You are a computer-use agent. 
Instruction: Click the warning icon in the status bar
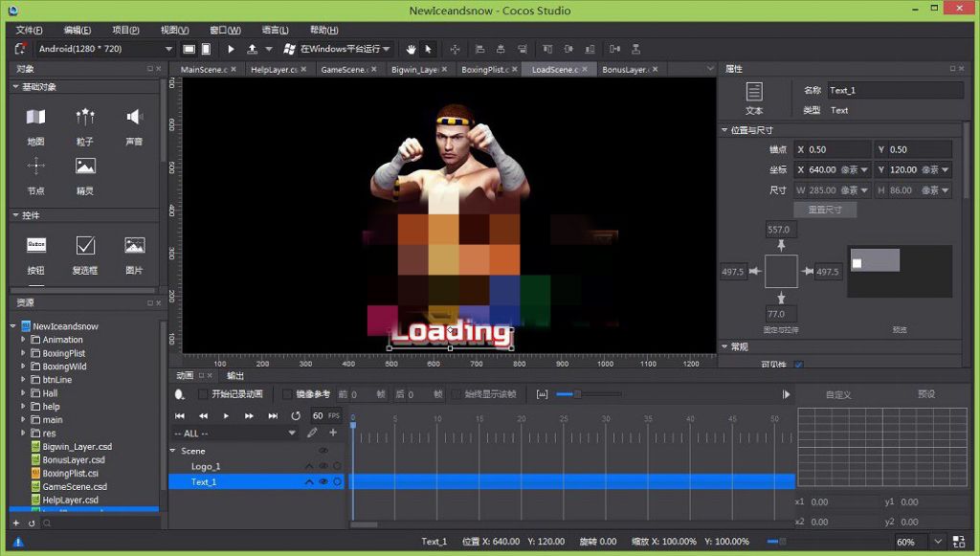coord(18,542)
